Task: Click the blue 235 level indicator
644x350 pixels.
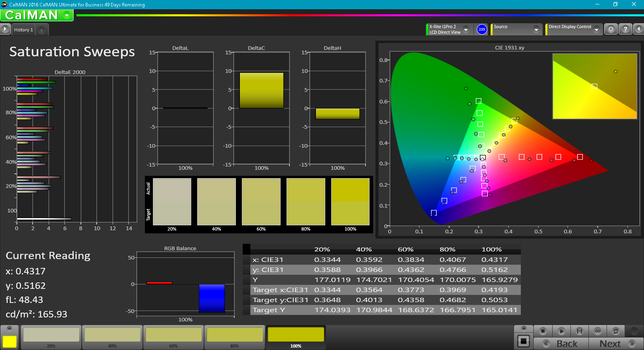Action: [x=482, y=29]
